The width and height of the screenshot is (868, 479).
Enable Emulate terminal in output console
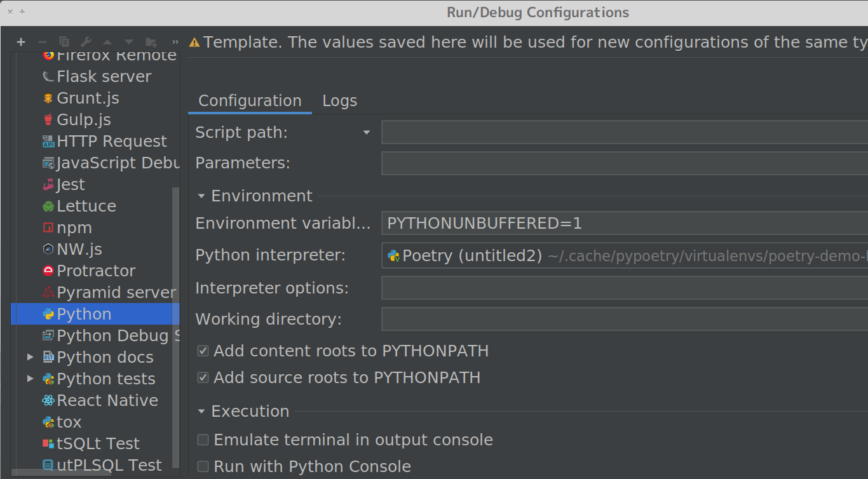click(x=203, y=440)
